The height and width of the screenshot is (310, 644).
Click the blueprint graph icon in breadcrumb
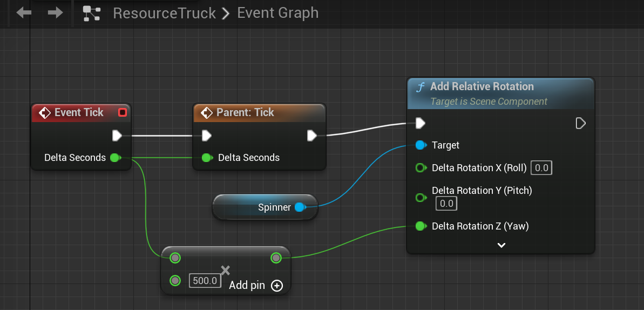pos(92,13)
